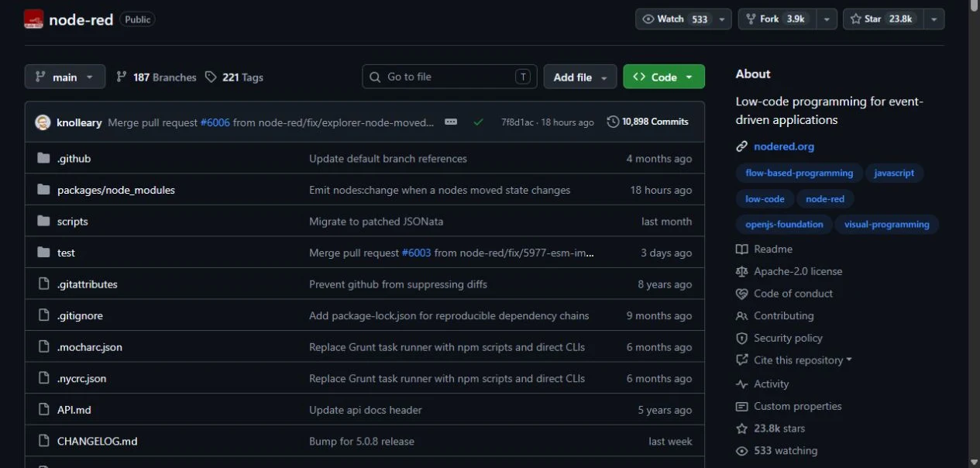Image resolution: width=980 pixels, height=468 pixels.
Task: Select the javascript topic tag
Action: [x=894, y=173]
